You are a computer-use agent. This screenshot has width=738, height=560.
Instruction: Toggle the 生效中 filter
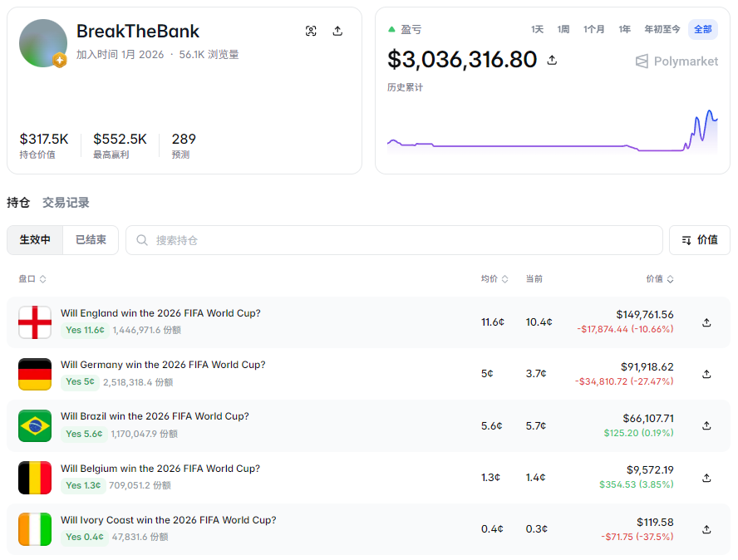pos(35,240)
